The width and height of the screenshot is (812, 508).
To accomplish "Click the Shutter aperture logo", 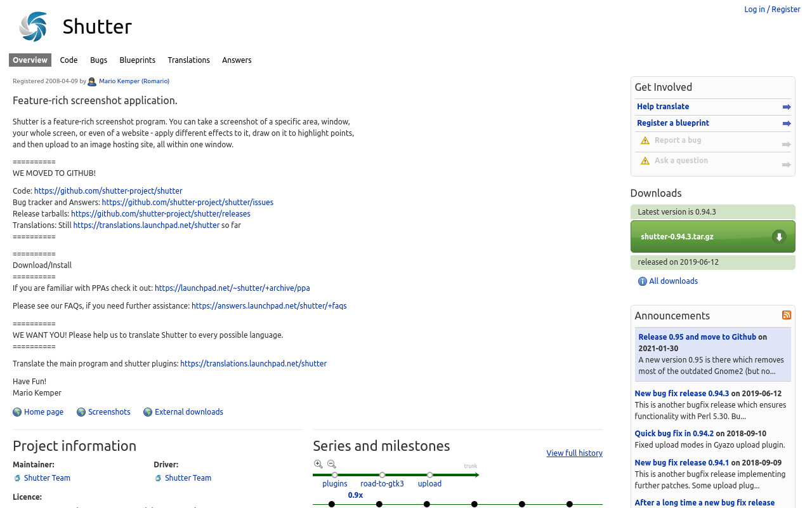I will coord(33,27).
